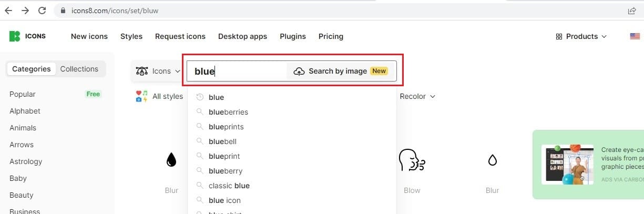Open the All styles selector
Viewport: 644px width, 214px height.
click(x=160, y=96)
